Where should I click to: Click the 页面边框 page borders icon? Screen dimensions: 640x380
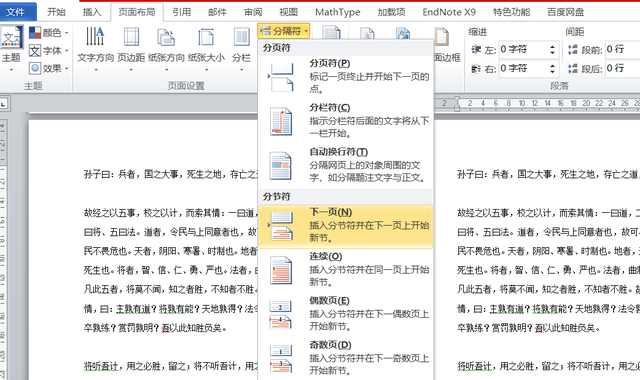[x=442, y=37]
